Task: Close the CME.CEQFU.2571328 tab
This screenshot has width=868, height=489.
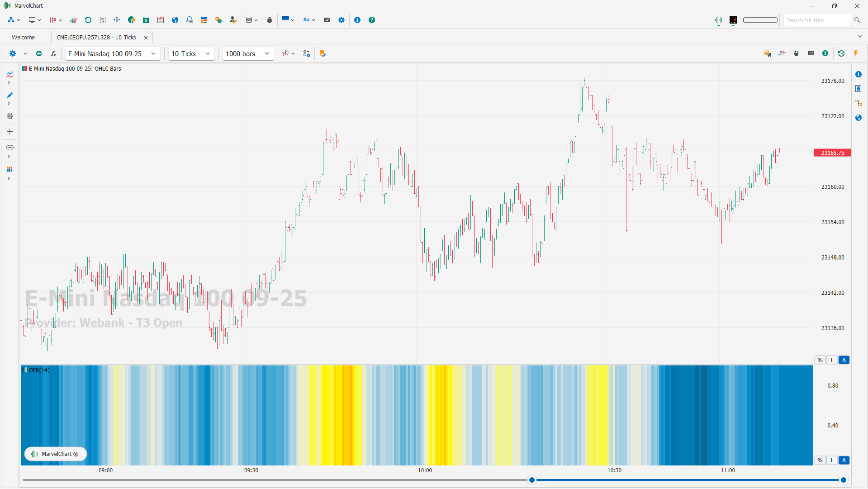Action: 146,38
